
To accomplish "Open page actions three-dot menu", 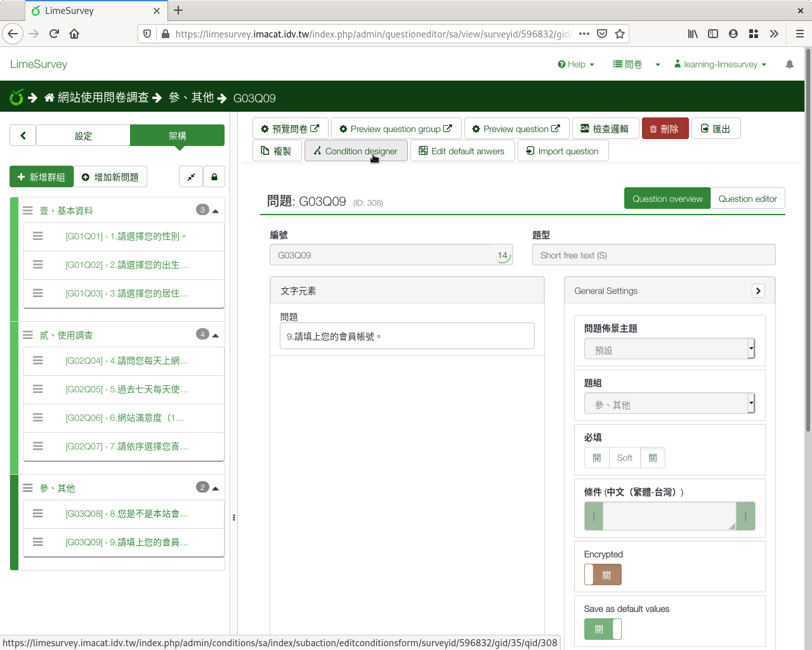I will [x=584, y=34].
